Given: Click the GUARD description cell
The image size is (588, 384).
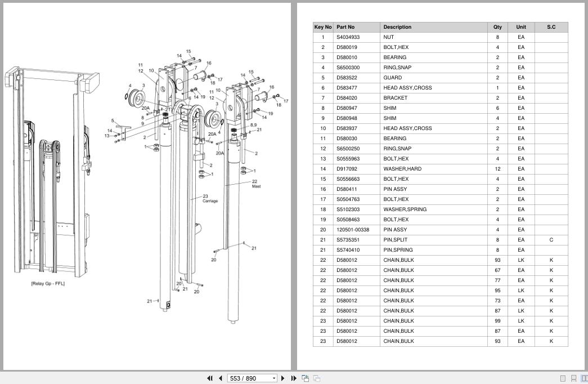Looking at the screenshot, I should pyautogui.click(x=433, y=78).
